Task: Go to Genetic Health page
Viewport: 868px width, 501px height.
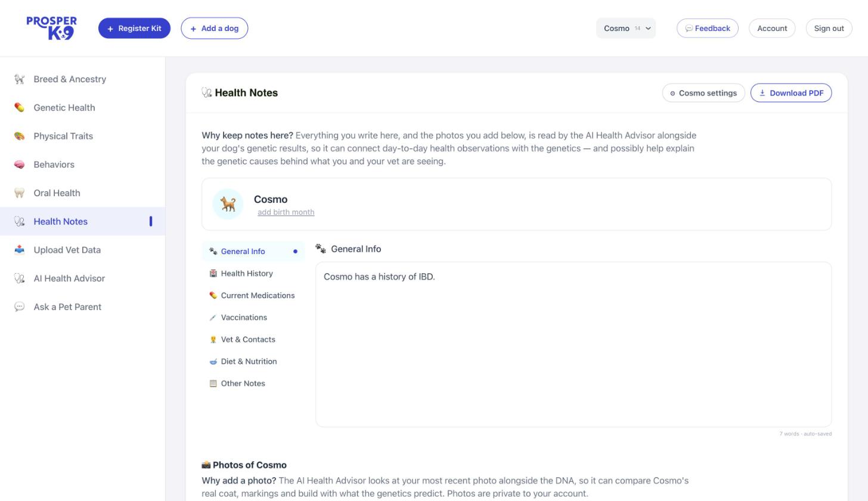Action: 82,108
